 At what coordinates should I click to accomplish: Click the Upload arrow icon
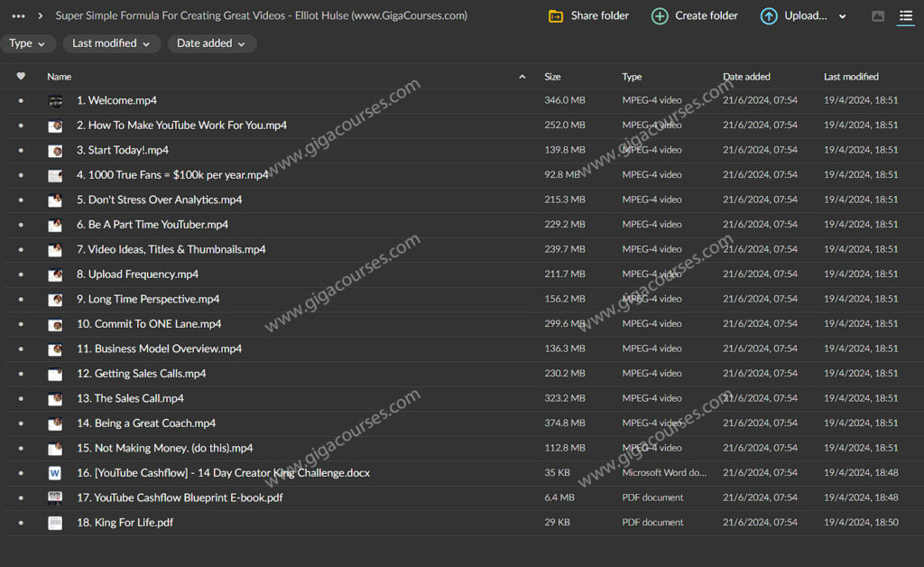768,16
